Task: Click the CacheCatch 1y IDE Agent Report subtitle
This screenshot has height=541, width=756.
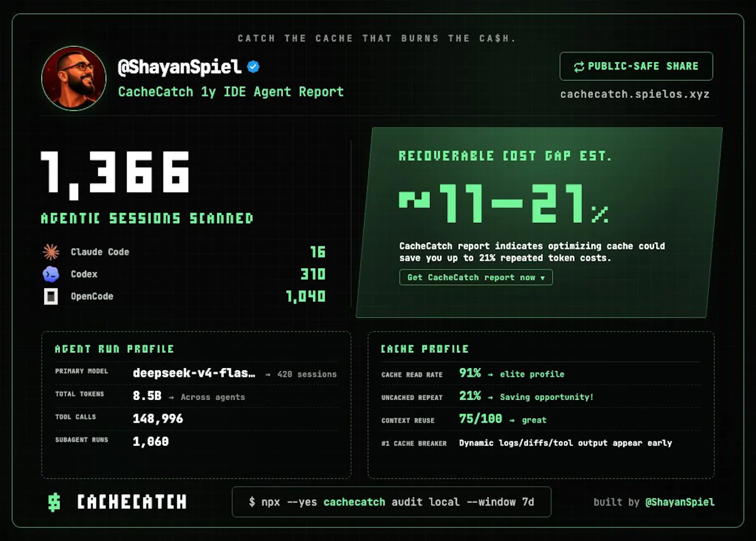Action: click(231, 92)
